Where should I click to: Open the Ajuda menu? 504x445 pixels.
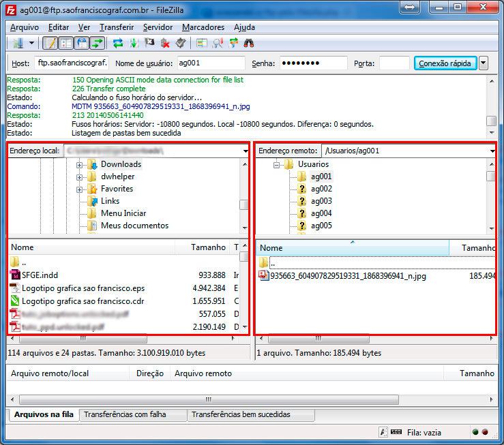pos(244,27)
